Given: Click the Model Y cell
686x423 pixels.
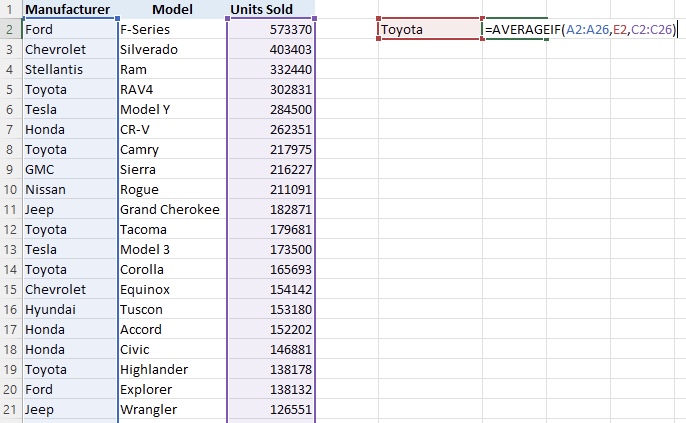Looking at the screenshot, I should click(x=172, y=109).
